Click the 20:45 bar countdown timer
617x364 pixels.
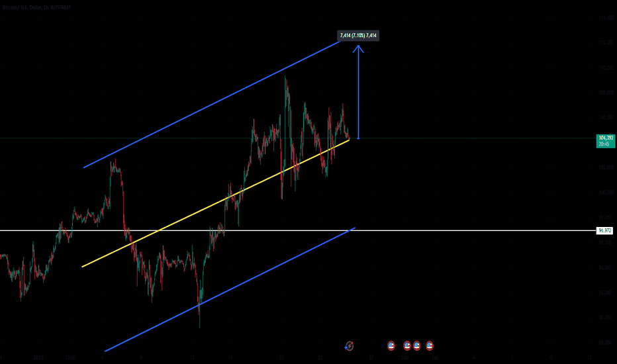[604, 144]
